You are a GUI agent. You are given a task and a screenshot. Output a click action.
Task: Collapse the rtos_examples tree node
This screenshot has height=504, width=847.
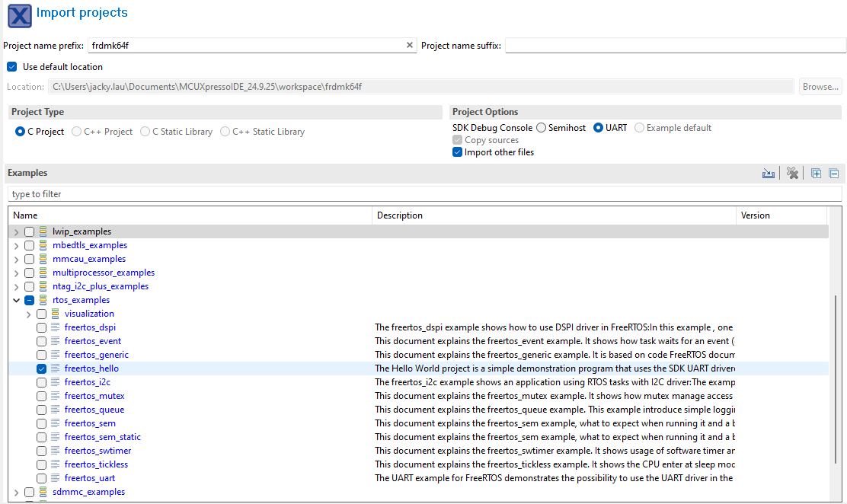16,299
